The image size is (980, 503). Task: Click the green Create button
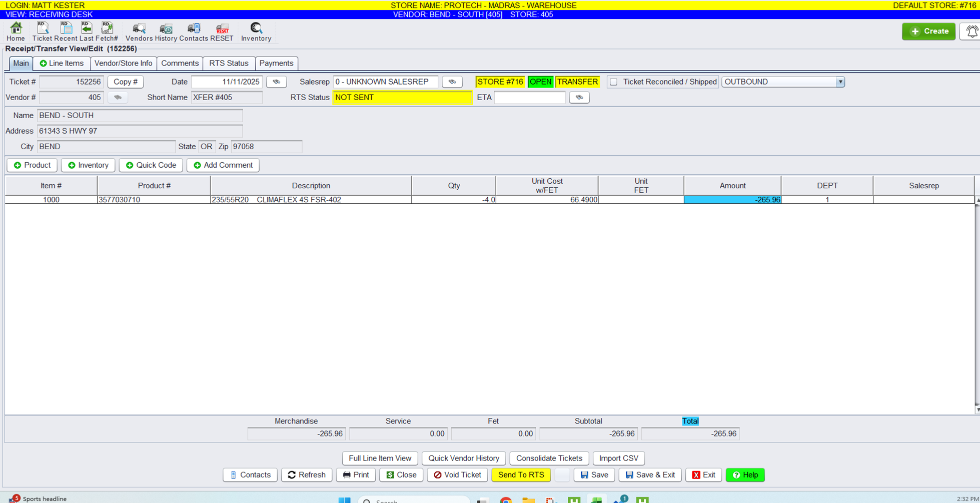928,32
